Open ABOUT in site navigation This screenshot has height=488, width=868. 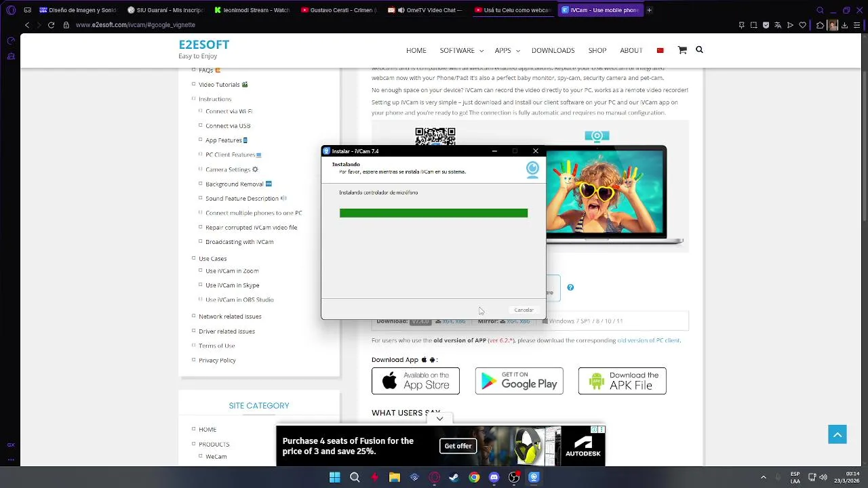click(631, 50)
